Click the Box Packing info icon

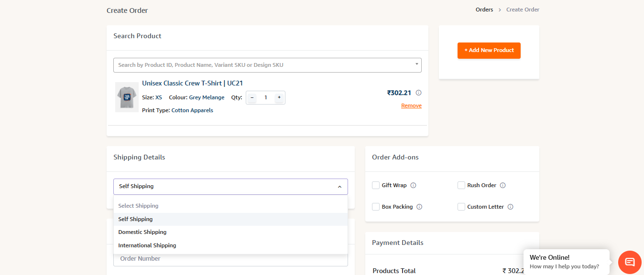pyautogui.click(x=419, y=207)
